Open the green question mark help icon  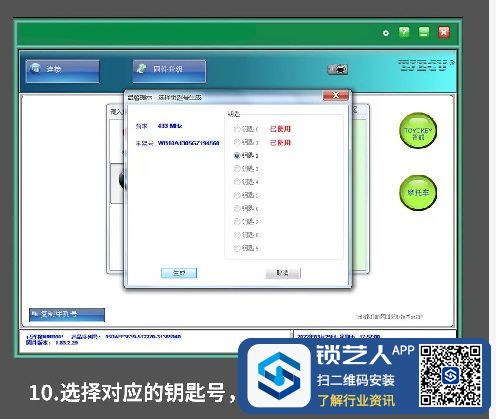(x=404, y=32)
